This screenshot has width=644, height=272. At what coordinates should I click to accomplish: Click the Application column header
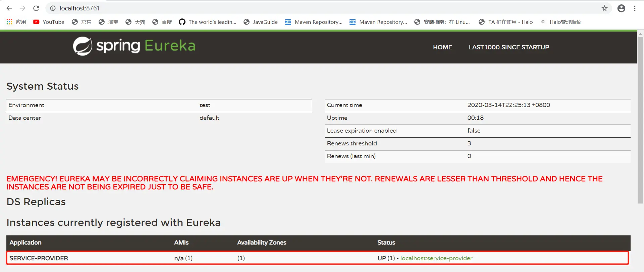pos(25,242)
